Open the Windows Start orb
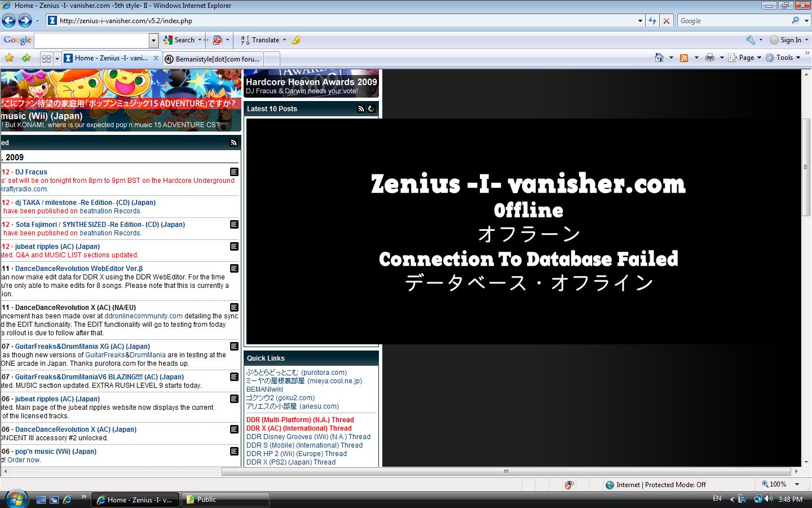812x508 pixels. point(15,500)
